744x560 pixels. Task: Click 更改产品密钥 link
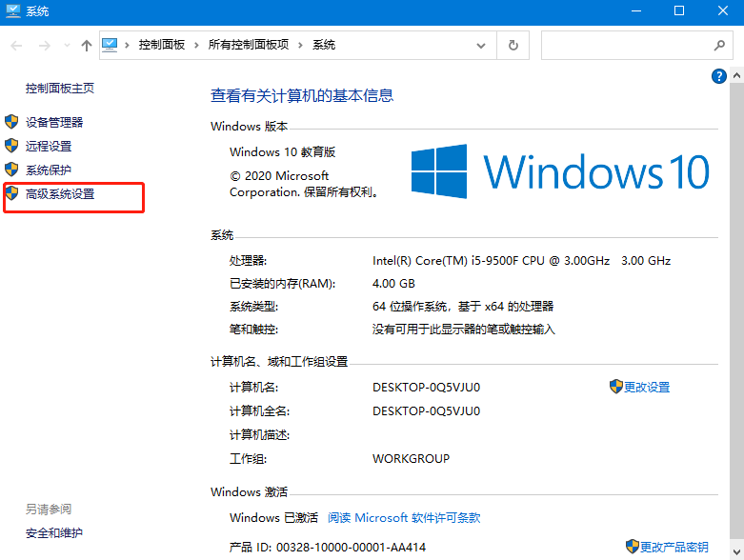coord(674,548)
